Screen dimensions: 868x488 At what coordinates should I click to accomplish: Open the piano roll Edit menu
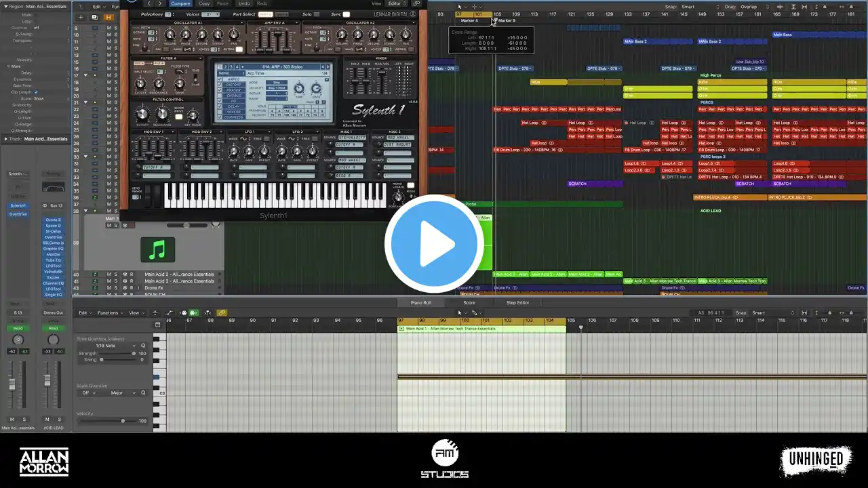[x=84, y=313]
